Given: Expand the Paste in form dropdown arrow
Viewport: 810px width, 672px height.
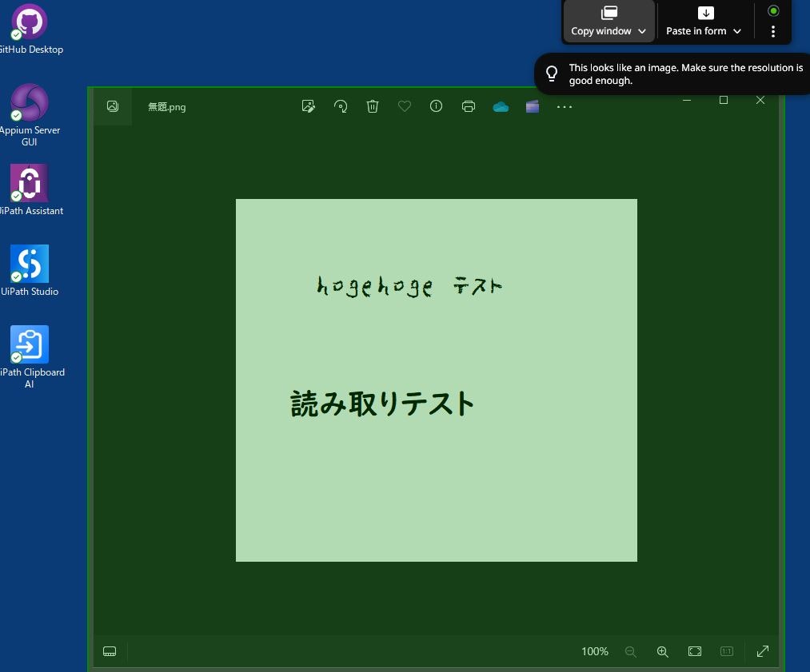Looking at the screenshot, I should [x=737, y=31].
